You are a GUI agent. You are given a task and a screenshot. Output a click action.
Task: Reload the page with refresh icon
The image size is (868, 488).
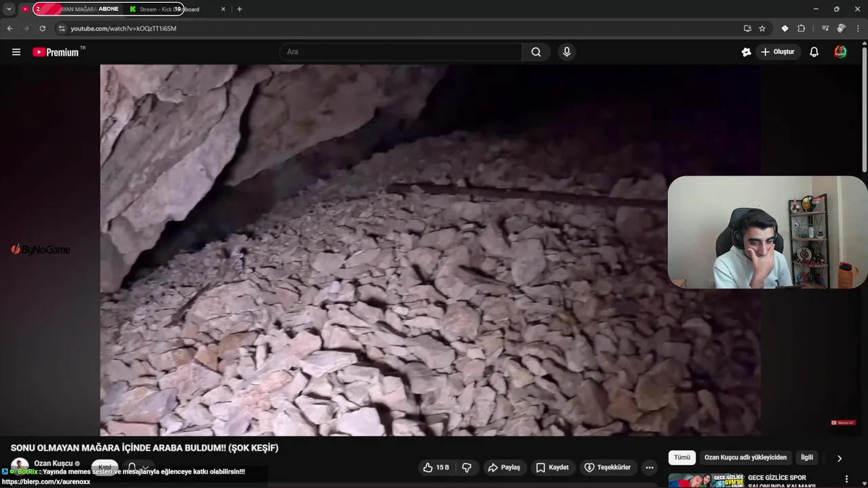click(42, 28)
